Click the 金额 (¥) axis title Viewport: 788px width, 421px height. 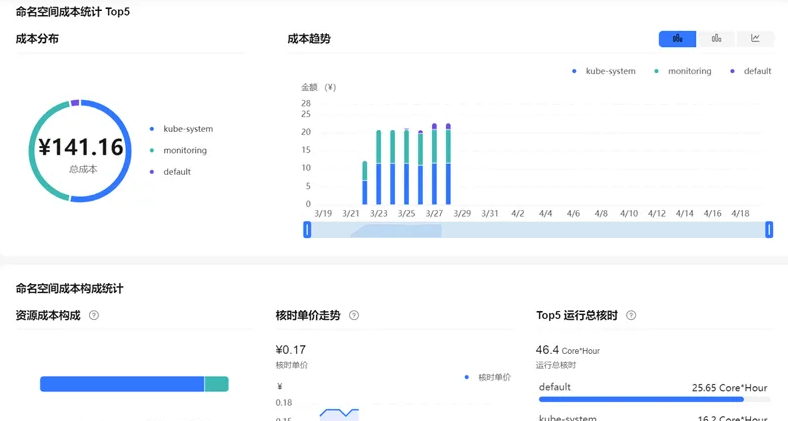pos(319,87)
